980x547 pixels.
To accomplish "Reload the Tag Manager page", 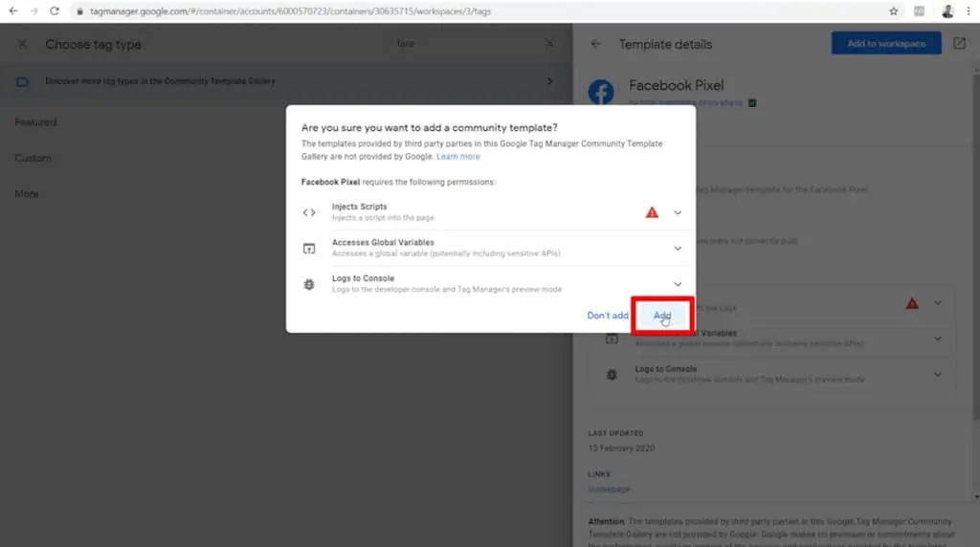I will [55, 11].
